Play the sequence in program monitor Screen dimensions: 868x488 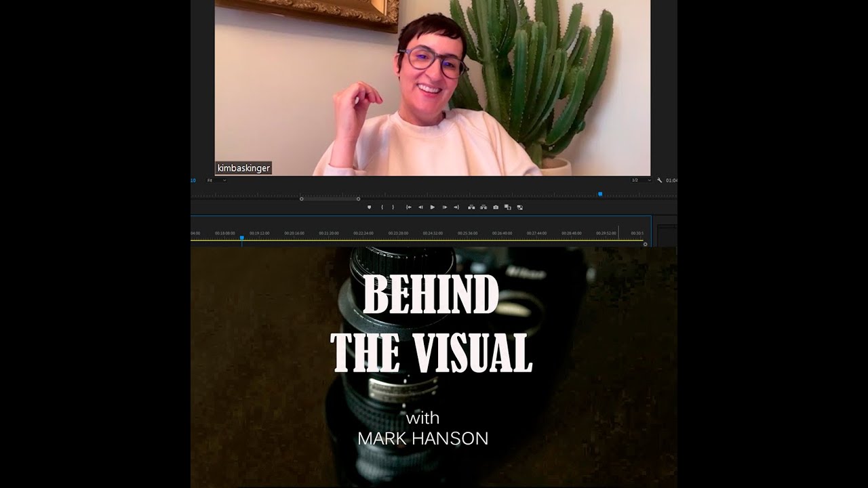[433, 207]
